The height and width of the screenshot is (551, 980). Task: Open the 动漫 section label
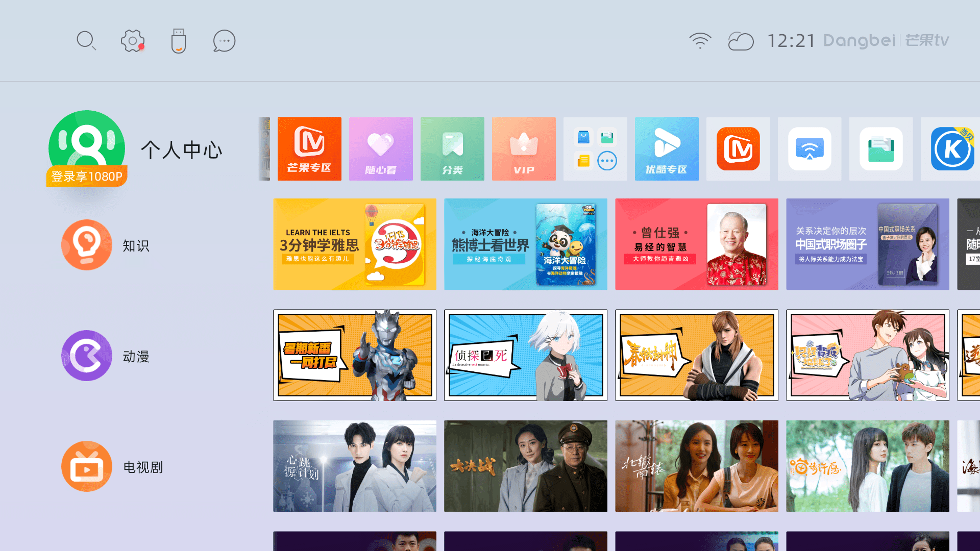136,357
